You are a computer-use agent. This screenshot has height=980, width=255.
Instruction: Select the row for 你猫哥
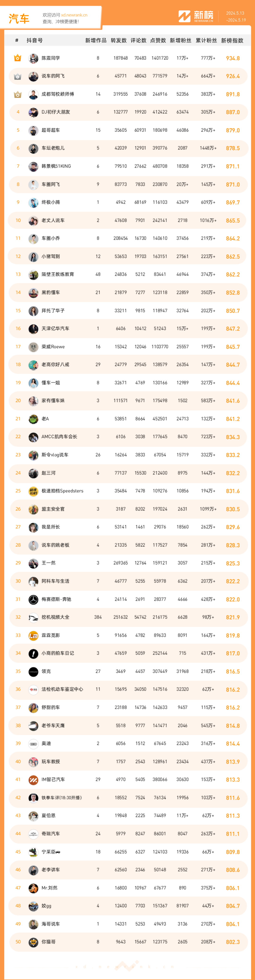[x=128, y=942]
